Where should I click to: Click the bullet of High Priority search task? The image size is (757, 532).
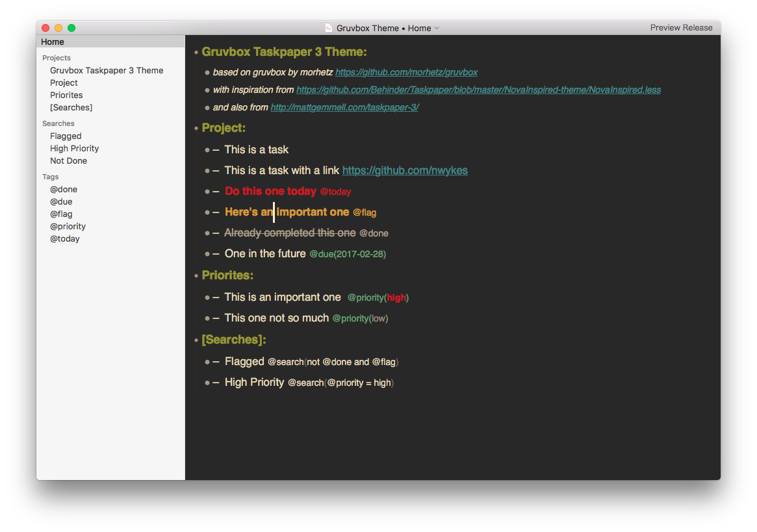point(207,383)
